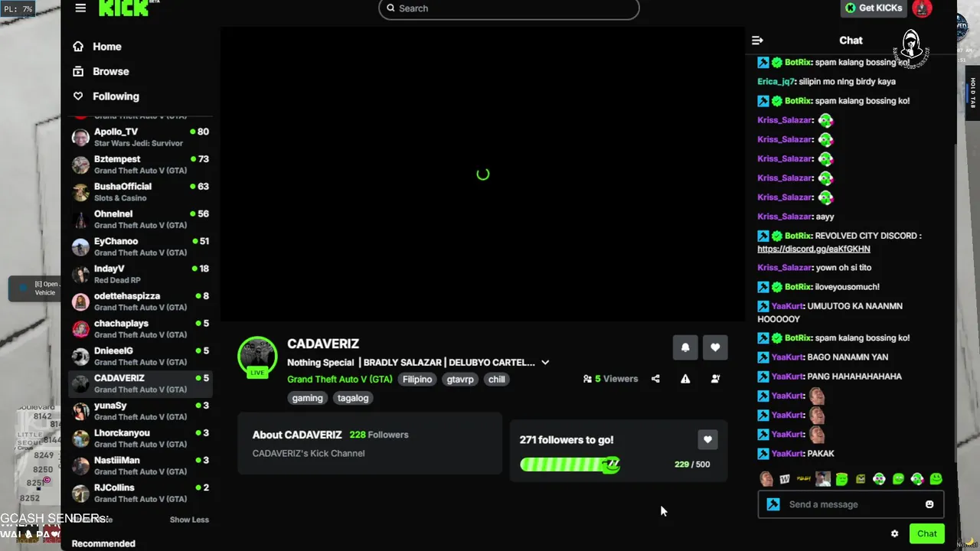Pick the photo-of-man emote in quick emotes
The width and height of the screenshot is (980, 551).
[x=823, y=480]
